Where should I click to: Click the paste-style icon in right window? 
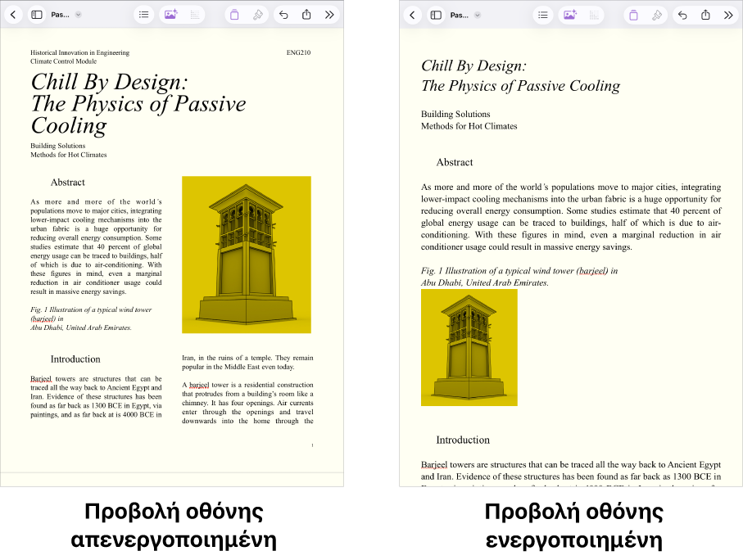click(x=633, y=15)
